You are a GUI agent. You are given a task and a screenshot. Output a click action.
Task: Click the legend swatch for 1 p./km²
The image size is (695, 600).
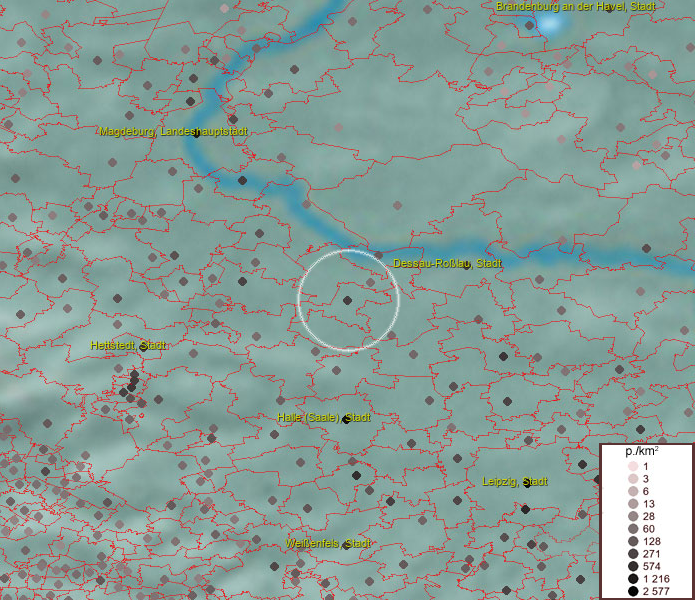click(x=633, y=466)
